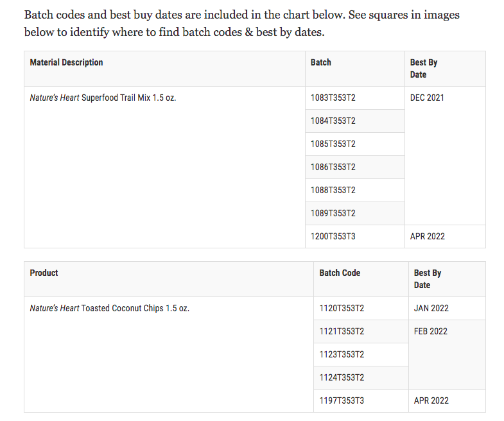Click the Material Description column header
The image size is (504, 421).
click(66, 62)
